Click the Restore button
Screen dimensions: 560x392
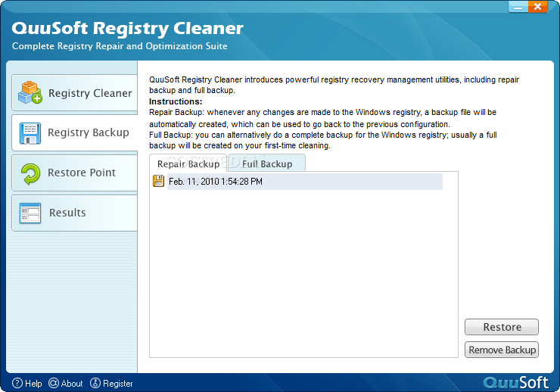[x=502, y=327]
